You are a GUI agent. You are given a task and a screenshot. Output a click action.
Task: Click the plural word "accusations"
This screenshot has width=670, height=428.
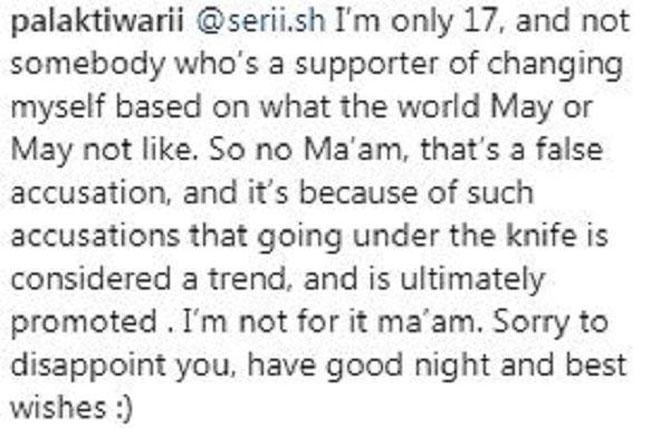tap(95, 236)
